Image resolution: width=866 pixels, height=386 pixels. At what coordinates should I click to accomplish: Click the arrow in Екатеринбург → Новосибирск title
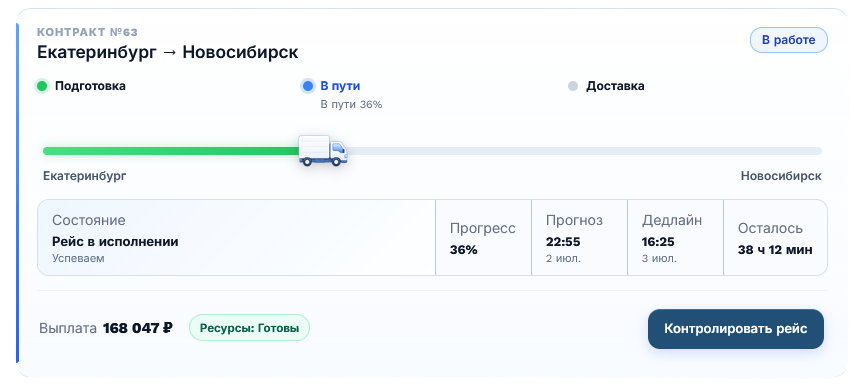pyautogui.click(x=170, y=52)
